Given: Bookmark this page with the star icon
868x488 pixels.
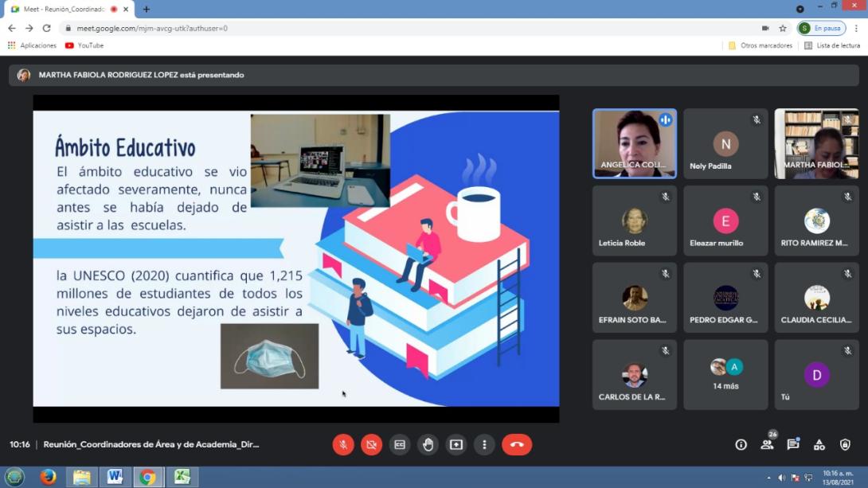Looking at the screenshot, I should click(783, 28).
